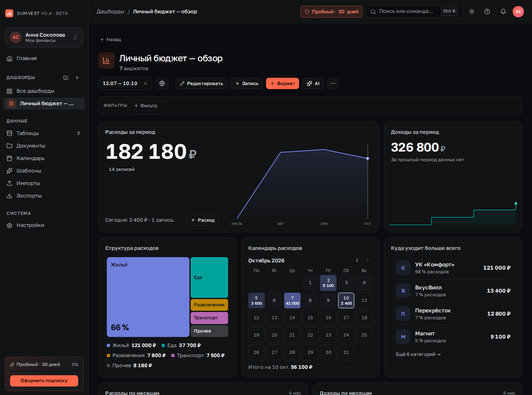Add a new filter with Фильтр
Image resolution: width=532 pixels, height=395 pixels.
[x=145, y=106]
